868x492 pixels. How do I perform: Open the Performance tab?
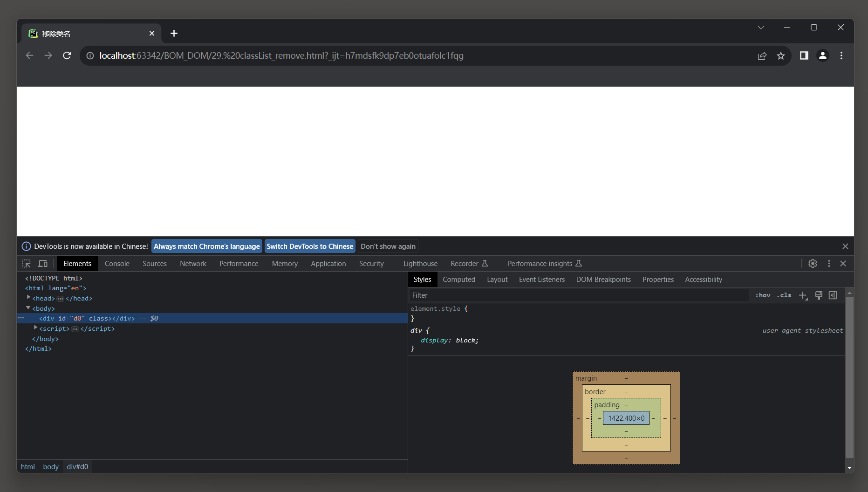point(239,264)
